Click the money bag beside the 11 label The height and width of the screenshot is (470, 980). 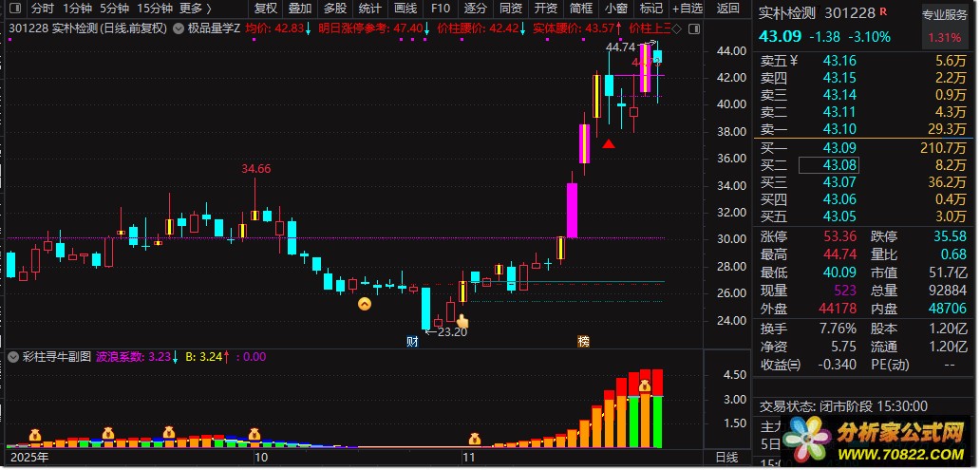(475, 439)
